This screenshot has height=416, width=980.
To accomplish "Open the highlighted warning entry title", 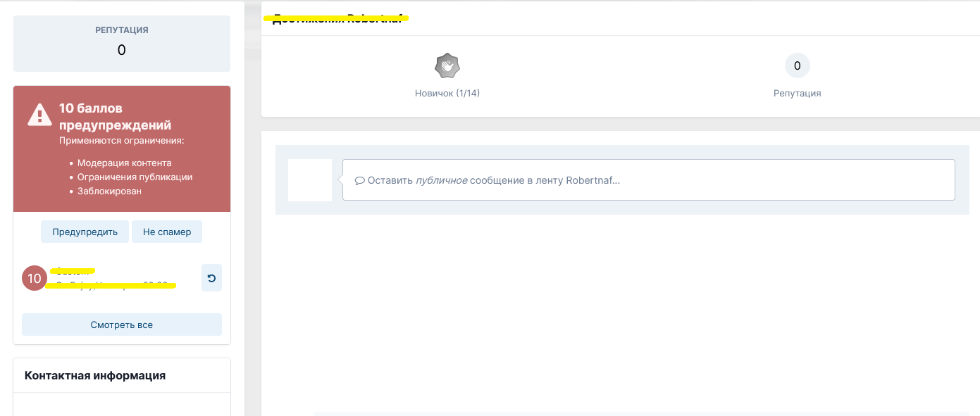I will (x=74, y=271).
